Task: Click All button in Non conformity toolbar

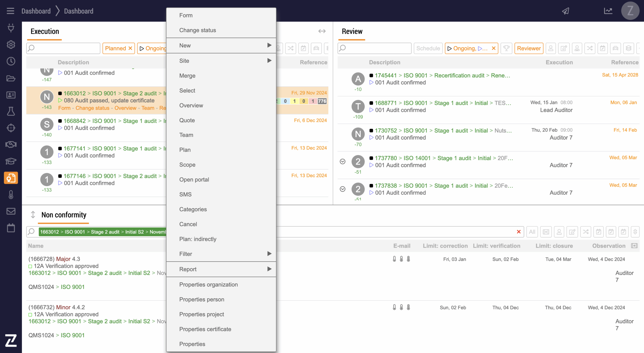Action: click(532, 232)
